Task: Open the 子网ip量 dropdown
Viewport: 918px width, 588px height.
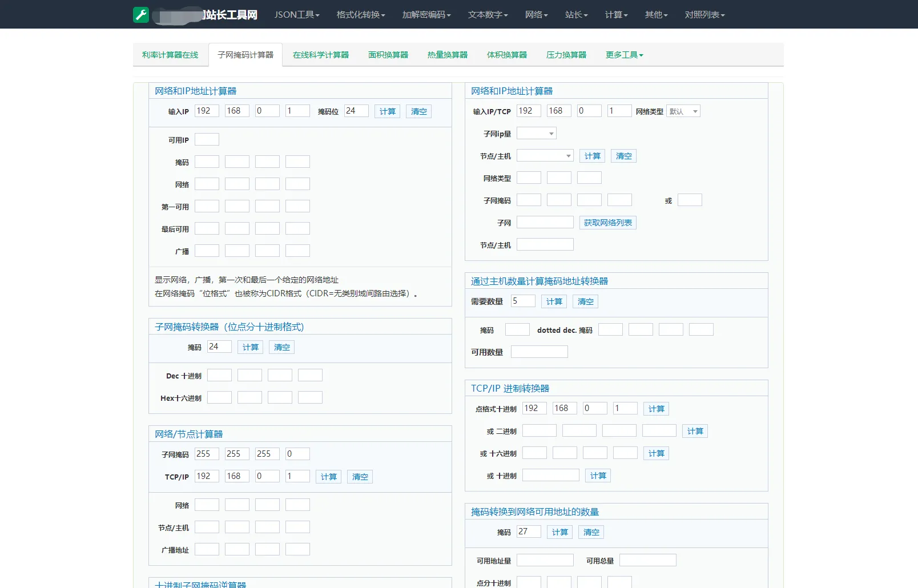Action: click(537, 134)
